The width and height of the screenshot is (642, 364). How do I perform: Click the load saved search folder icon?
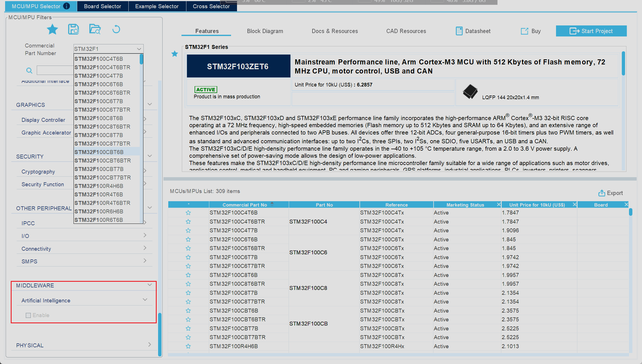pos(95,29)
